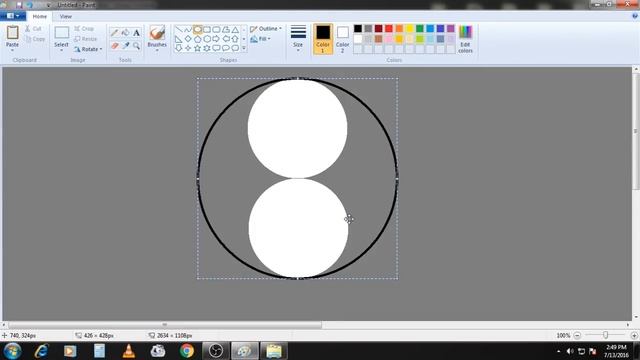Image resolution: width=640 pixels, height=360 pixels.
Task: Select the Eraser tool
Action: (x=115, y=46)
